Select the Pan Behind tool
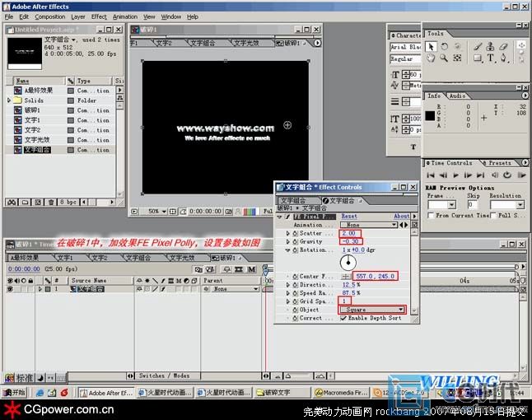This screenshot has width=532, height=420. pyautogui.click(x=457, y=58)
